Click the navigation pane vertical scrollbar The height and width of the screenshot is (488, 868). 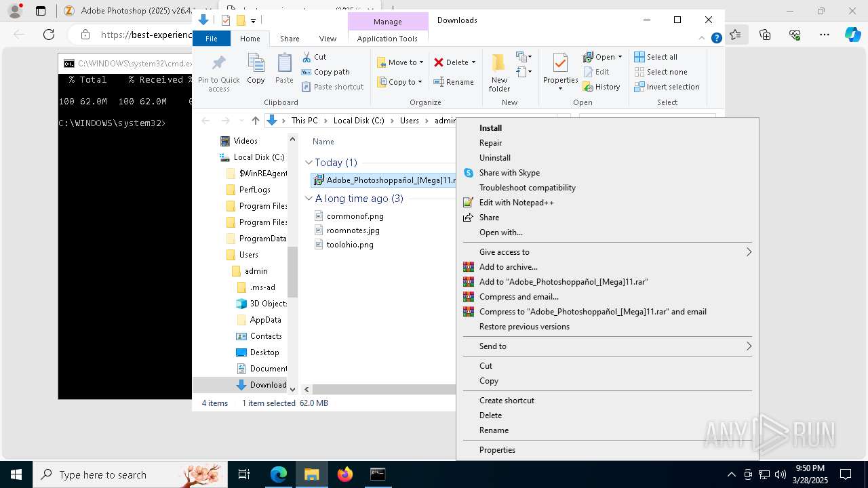tap(293, 271)
